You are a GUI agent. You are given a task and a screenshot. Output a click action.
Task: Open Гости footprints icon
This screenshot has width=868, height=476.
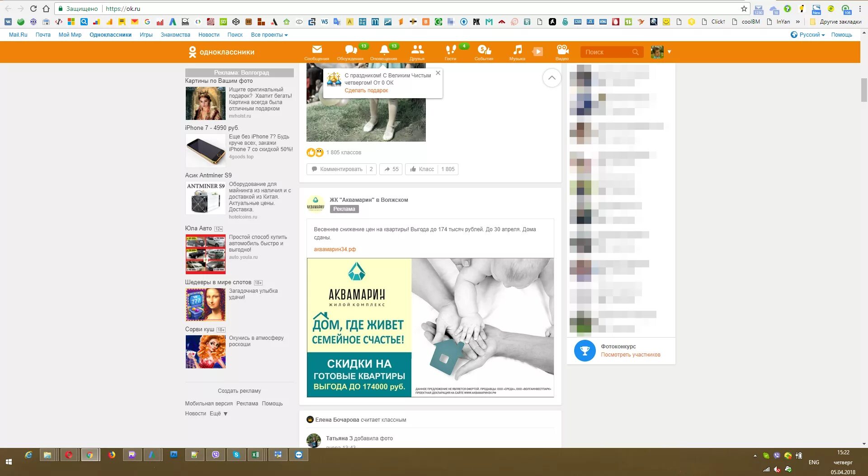pyautogui.click(x=451, y=50)
